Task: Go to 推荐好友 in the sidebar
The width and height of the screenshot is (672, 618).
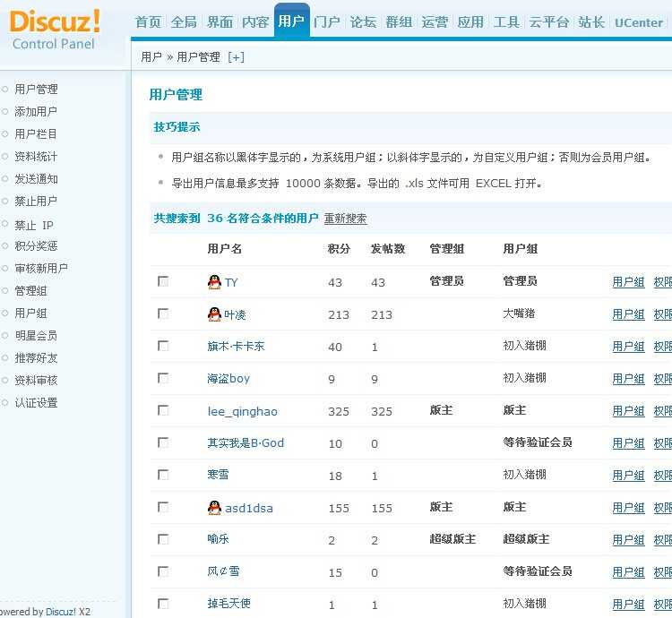Action: coord(36,357)
